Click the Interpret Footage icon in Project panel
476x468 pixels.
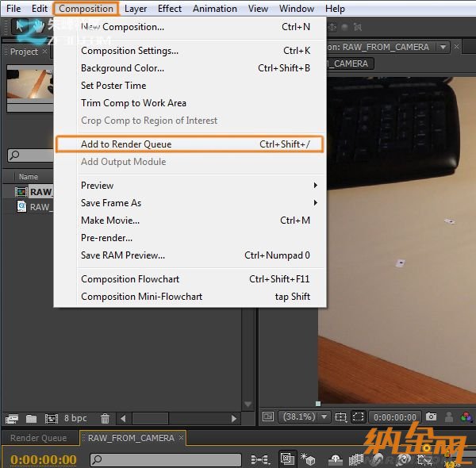11,418
